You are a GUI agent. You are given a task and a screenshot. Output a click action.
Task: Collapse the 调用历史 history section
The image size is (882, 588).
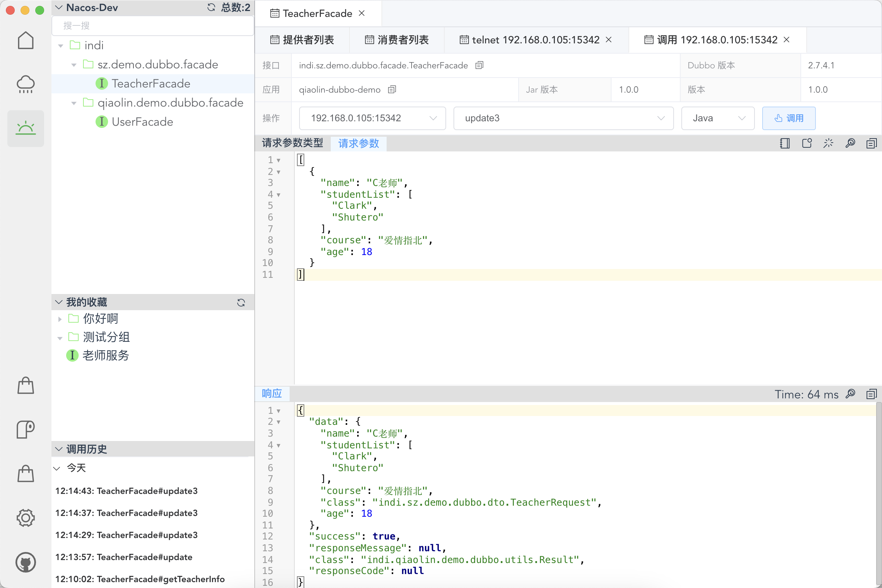[x=59, y=449]
